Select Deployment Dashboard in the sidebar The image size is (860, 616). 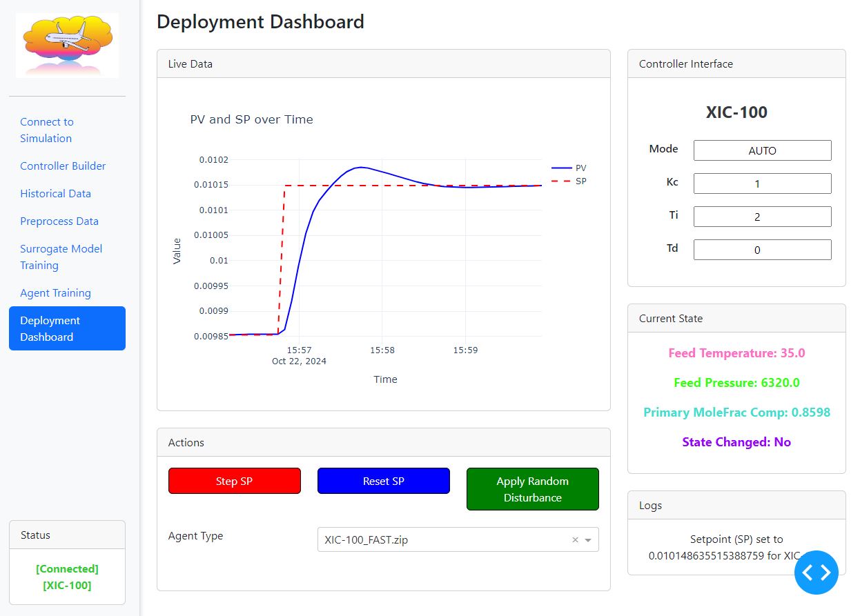tap(67, 328)
